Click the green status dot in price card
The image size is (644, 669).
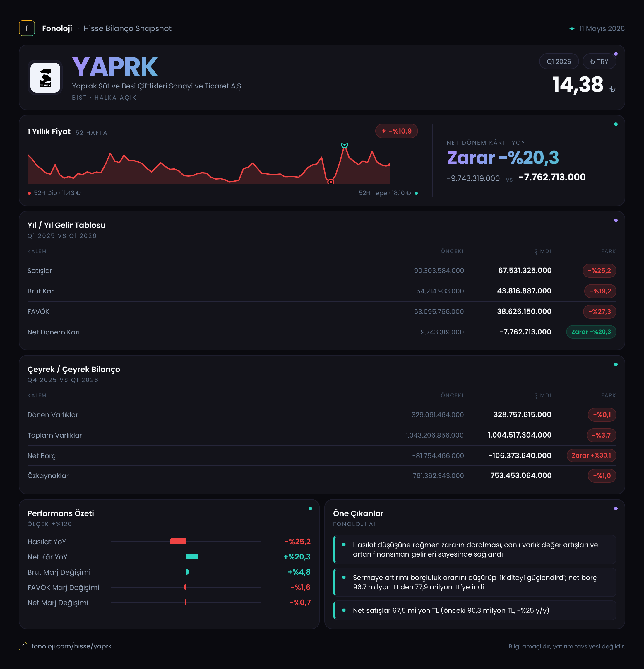pyautogui.click(x=616, y=124)
